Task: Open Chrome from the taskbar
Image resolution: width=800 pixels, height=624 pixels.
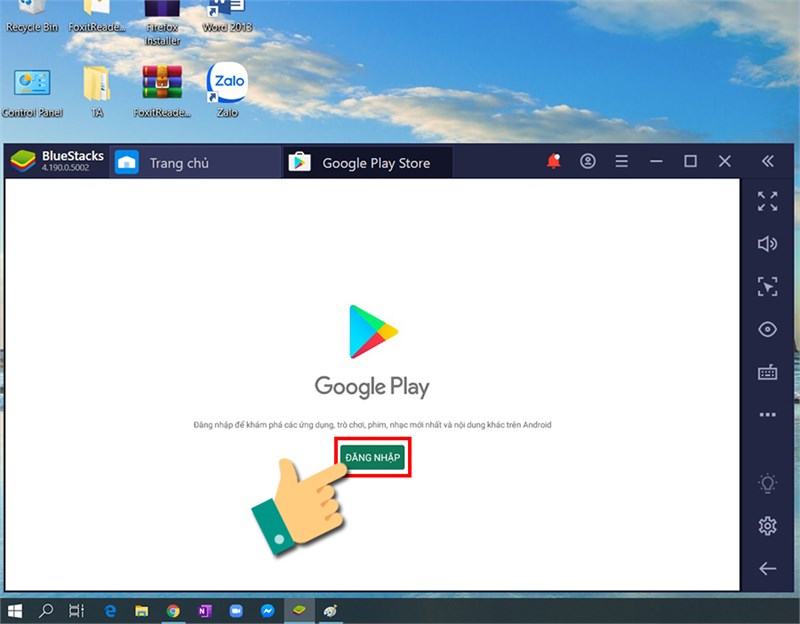Action: (173, 611)
